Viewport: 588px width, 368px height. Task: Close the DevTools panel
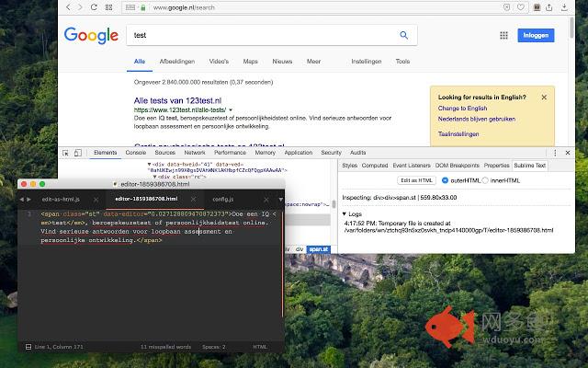pyautogui.click(x=568, y=153)
